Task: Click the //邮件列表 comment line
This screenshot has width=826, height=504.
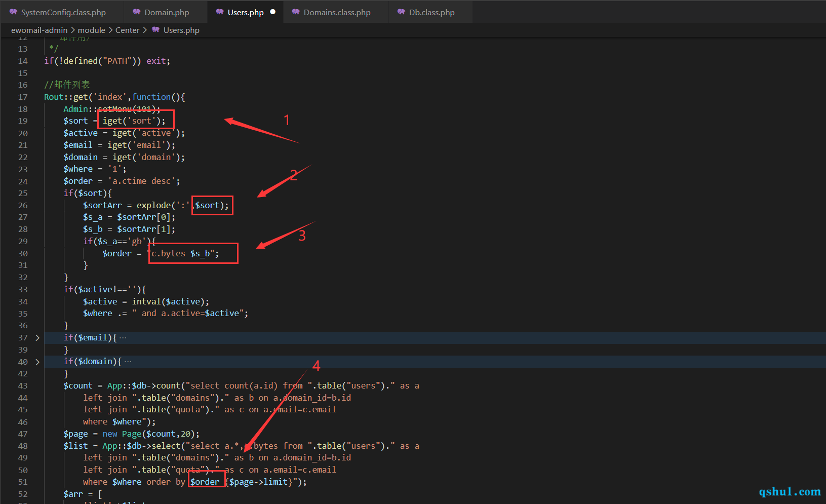Action: [x=67, y=85]
